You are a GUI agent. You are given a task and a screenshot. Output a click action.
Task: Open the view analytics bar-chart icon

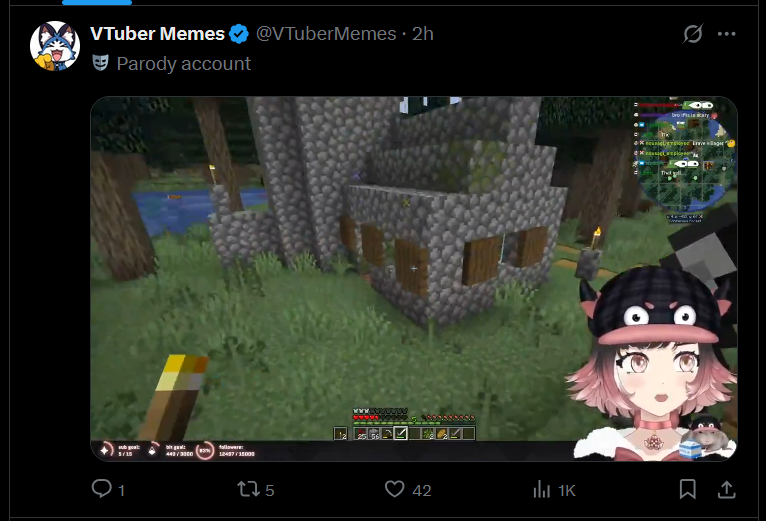coord(541,489)
